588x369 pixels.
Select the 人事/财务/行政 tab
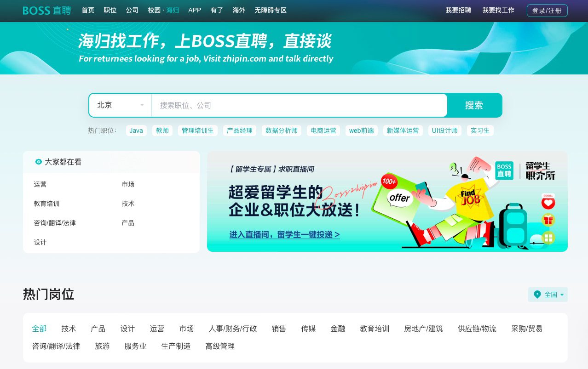tap(233, 329)
